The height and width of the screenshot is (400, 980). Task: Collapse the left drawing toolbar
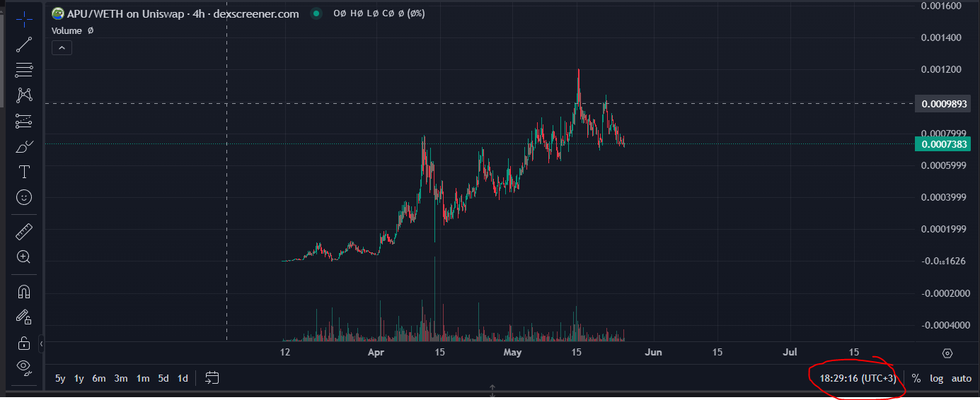[41, 343]
